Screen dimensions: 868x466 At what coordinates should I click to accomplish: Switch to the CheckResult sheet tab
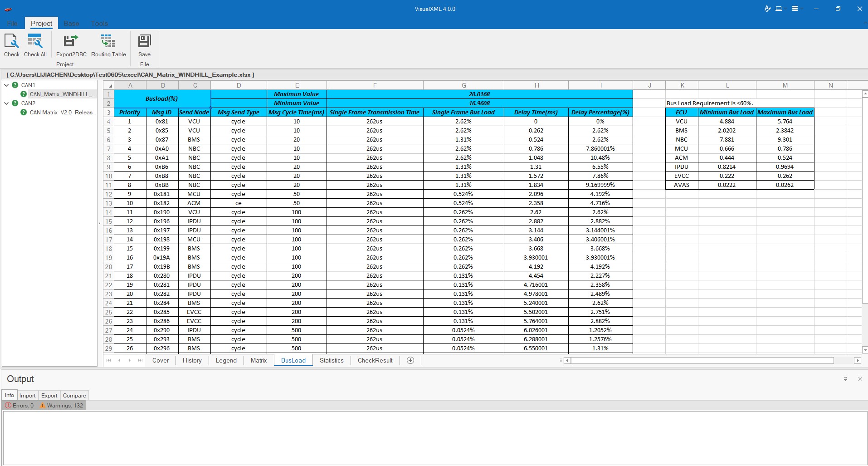[x=375, y=360]
